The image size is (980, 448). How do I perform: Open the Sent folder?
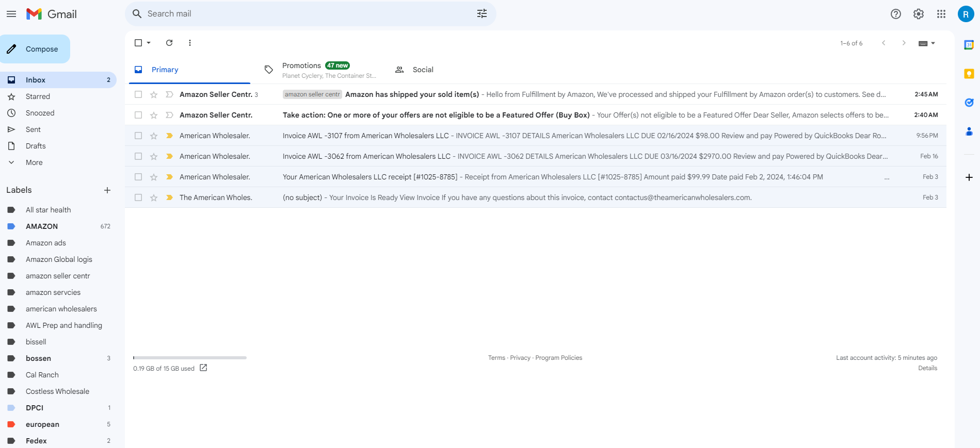[58, 129]
